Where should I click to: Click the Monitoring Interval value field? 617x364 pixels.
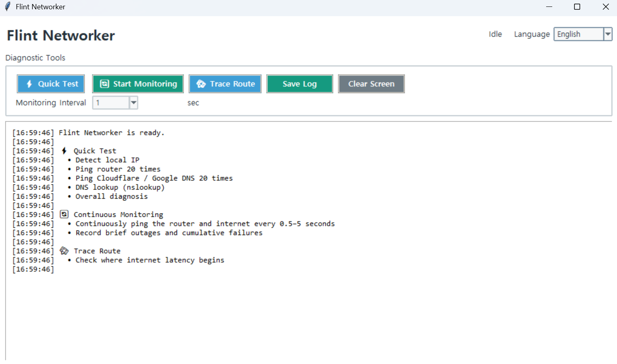[x=111, y=103]
